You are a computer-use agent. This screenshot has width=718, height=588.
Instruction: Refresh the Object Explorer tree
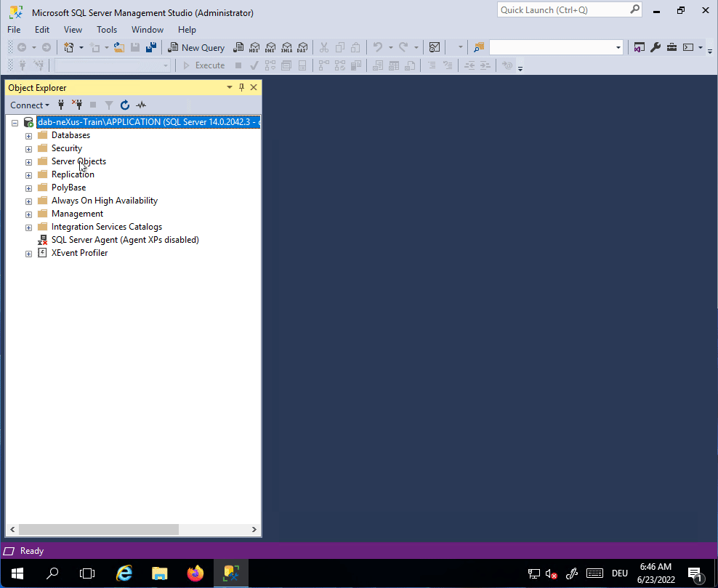124,105
